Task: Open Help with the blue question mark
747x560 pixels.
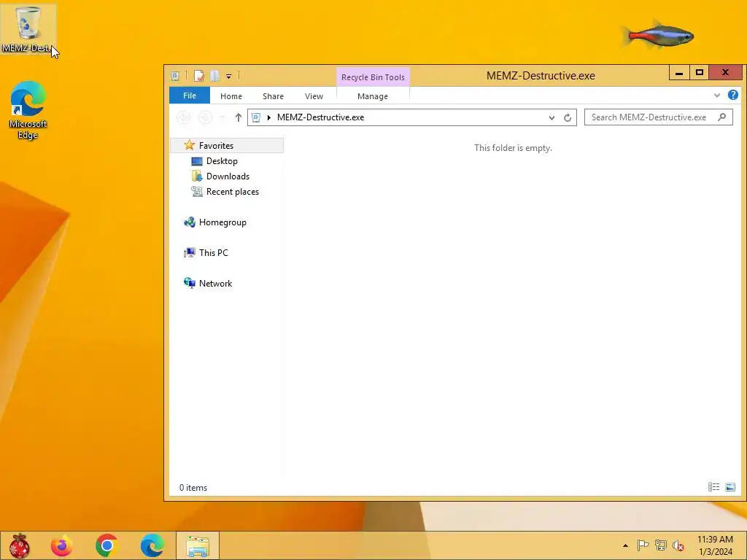Action: [732, 95]
